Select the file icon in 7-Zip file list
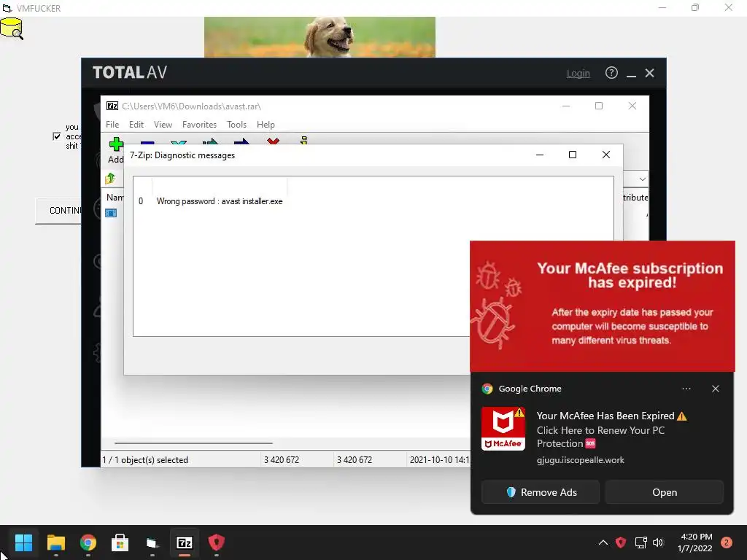Viewport: 747px width, 560px height. pyautogui.click(x=111, y=213)
